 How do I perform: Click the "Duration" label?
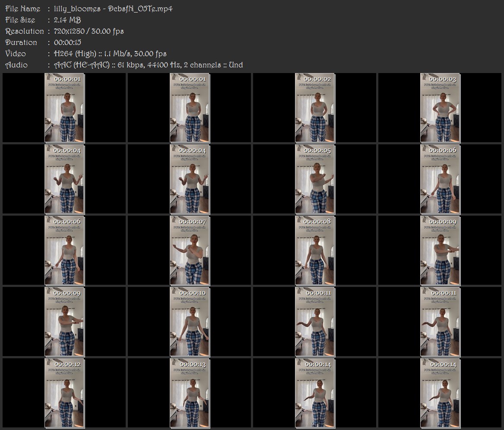(x=21, y=42)
